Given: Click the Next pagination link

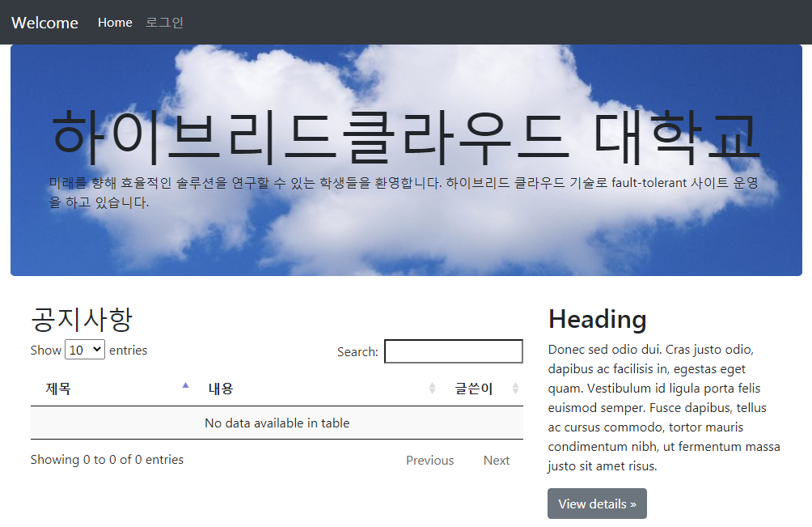Looking at the screenshot, I should click(x=497, y=460).
